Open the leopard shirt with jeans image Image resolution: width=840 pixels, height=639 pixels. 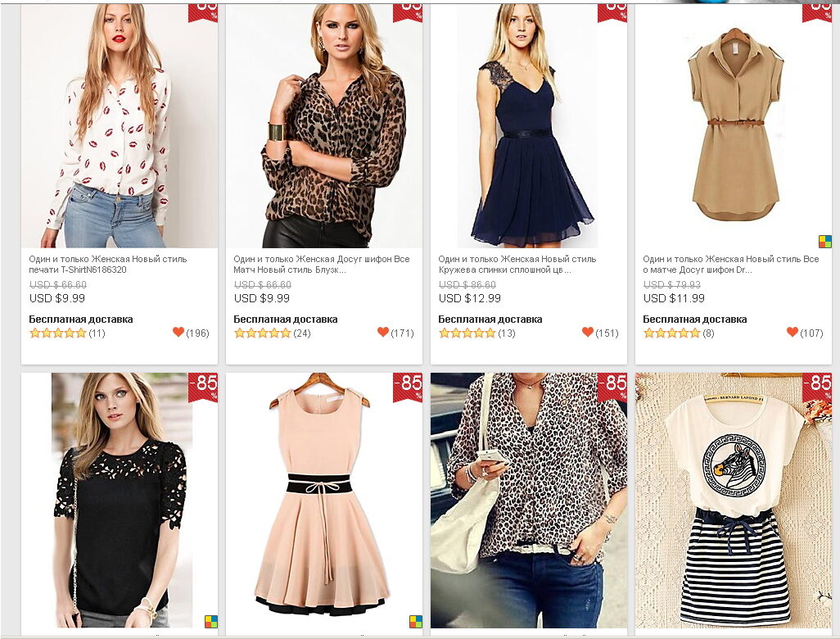click(x=529, y=500)
